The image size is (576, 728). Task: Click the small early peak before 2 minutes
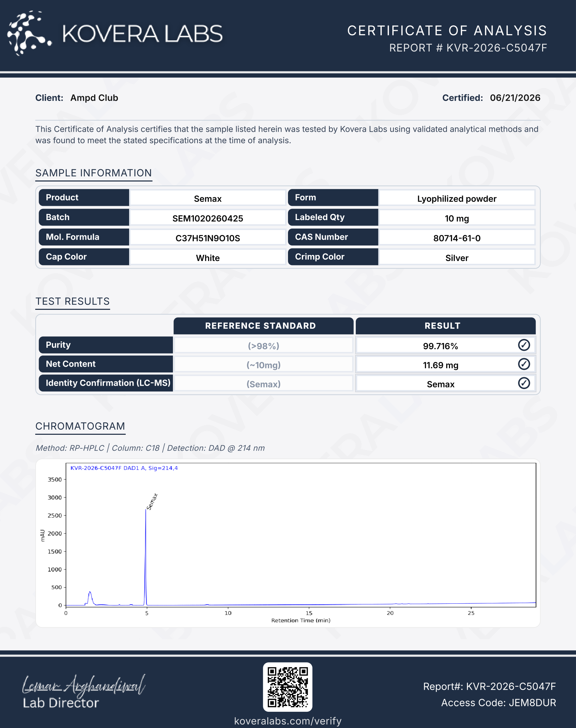[x=90, y=598]
